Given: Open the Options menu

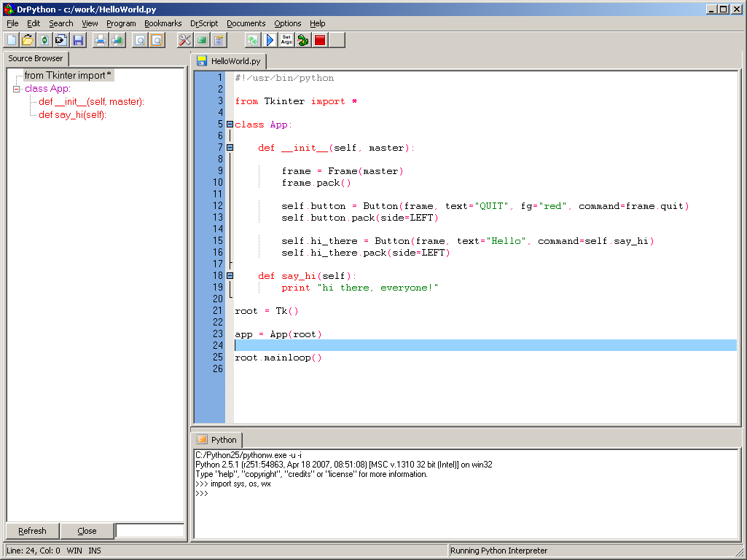Looking at the screenshot, I should pos(287,23).
